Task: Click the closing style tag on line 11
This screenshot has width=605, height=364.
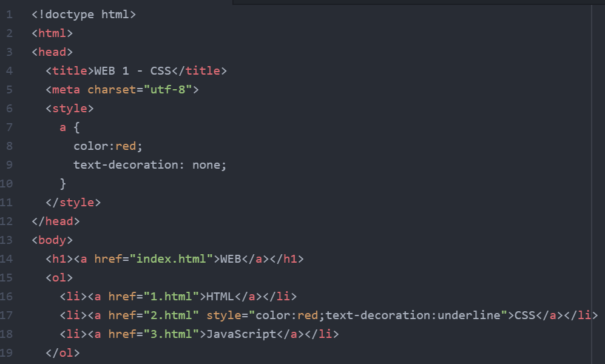Action: coord(73,203)
